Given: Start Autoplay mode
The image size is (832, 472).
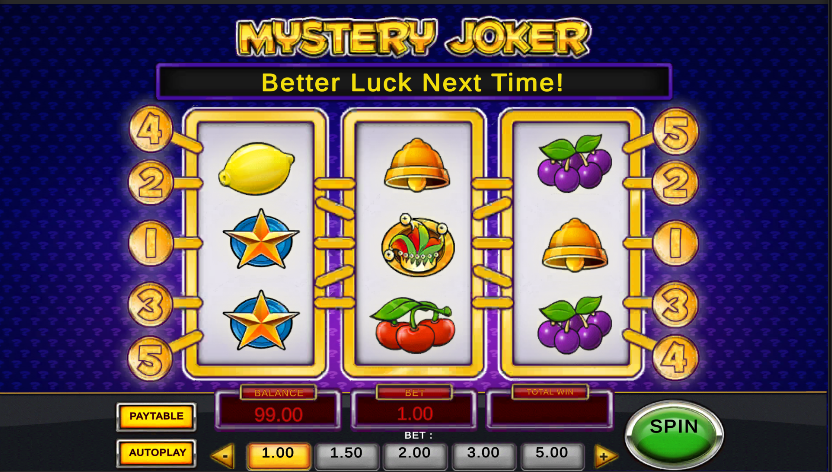Looking at the screenshot, I should click(157, 453).
